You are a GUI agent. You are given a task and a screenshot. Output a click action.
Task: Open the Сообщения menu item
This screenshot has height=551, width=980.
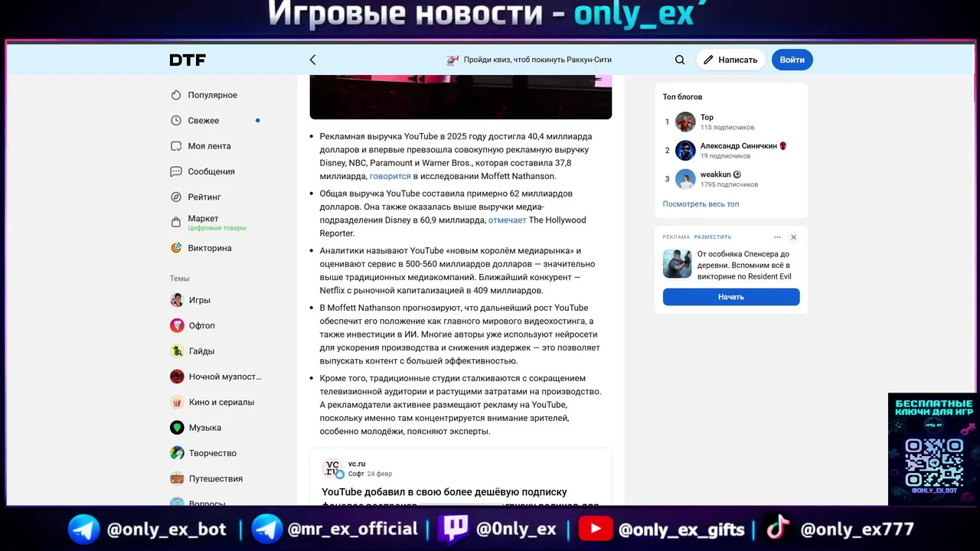[211, 171]
